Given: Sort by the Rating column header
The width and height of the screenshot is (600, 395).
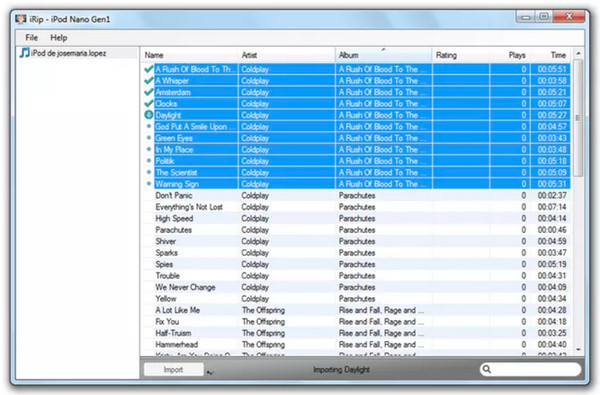Looking at the screenshot, I should (x=446, y=55).
